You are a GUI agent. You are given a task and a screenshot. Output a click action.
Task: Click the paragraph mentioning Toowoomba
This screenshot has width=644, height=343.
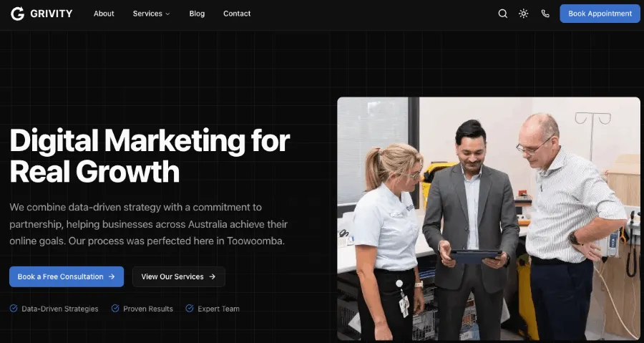[149, 224]
